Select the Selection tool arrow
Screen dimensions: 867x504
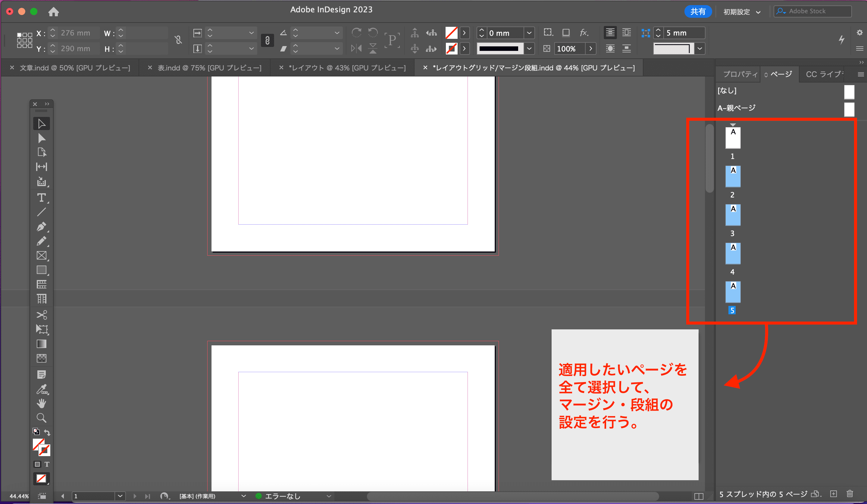[42, 124]
